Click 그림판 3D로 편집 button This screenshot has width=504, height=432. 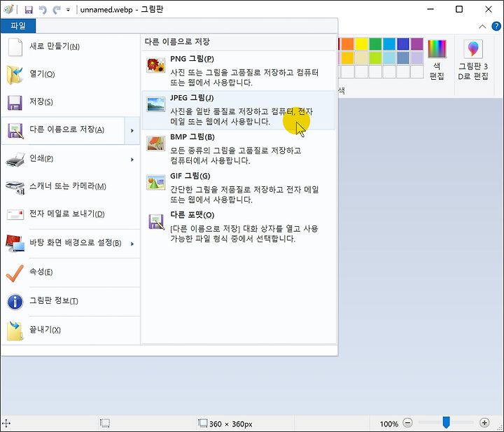tap(472, 60)
